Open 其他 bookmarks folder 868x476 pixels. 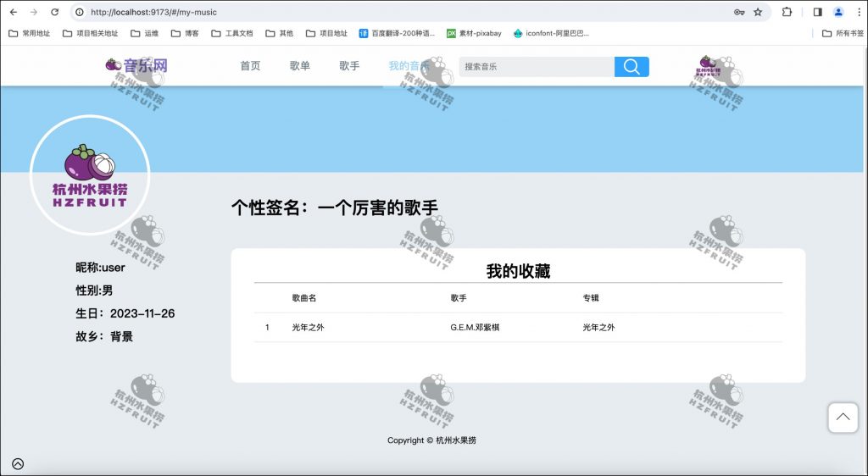tap(280, 33)
